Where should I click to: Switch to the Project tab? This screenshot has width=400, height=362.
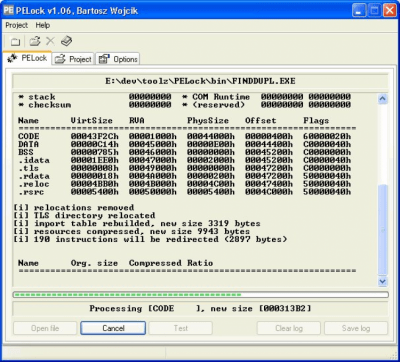pos(73,59)
